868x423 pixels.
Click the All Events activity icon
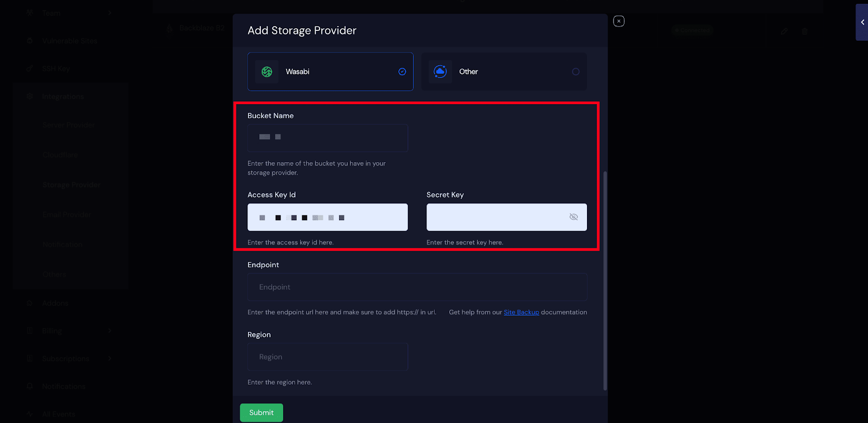pos(30,414)
